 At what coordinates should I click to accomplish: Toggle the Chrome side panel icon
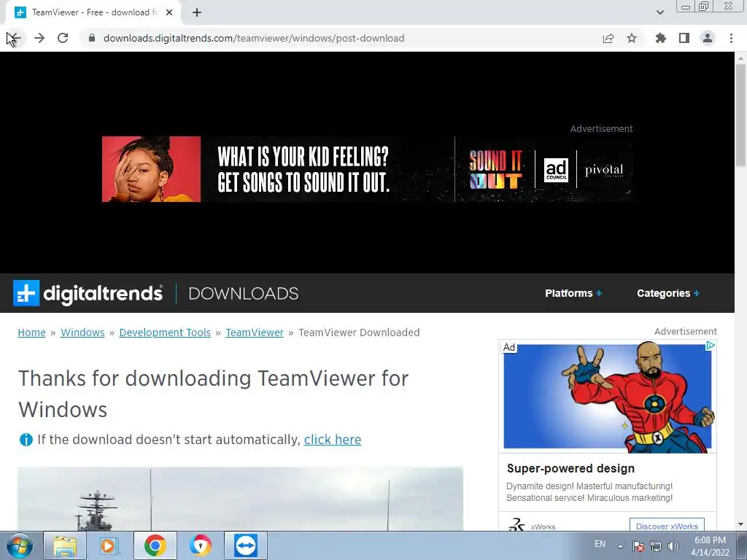684,38
